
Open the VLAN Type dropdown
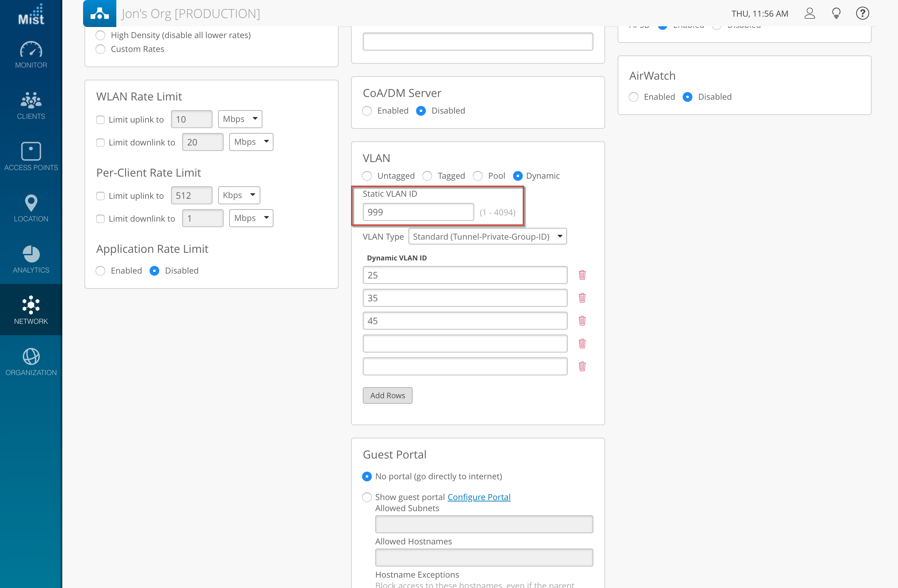pos(487,237)
